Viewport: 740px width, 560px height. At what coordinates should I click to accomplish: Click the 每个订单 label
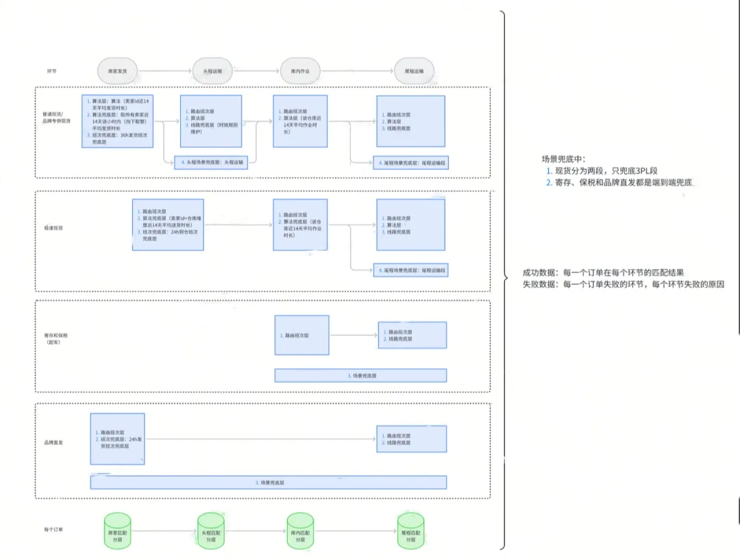(53, 529)
